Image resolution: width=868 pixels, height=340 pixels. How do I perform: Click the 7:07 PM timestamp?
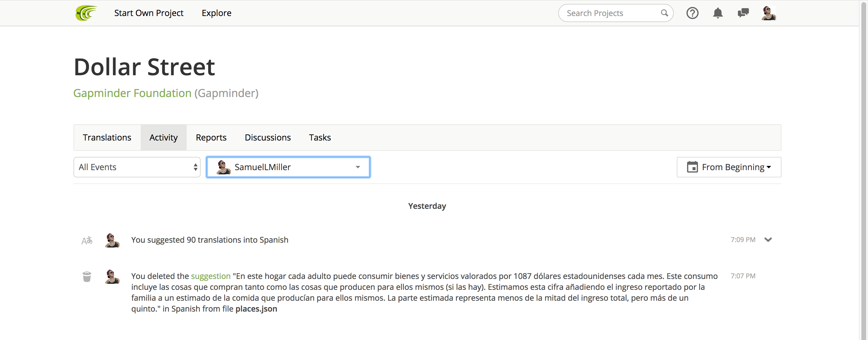pyautogui.click(x=743, y=276)
